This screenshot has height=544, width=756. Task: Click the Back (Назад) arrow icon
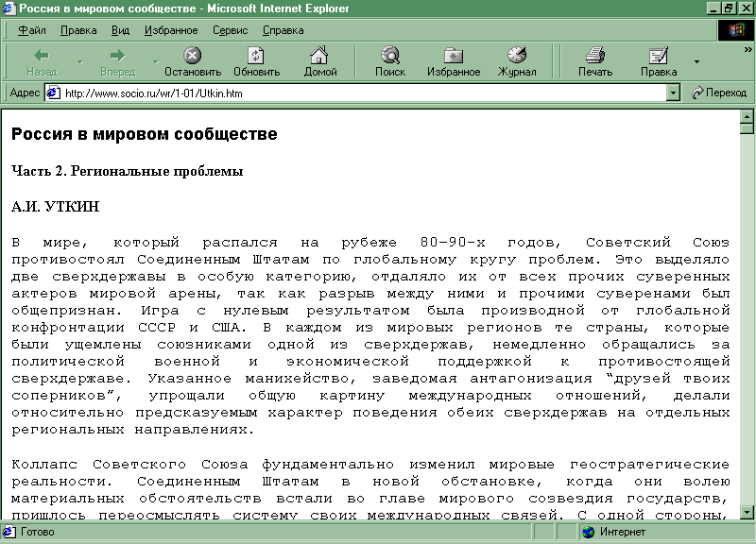pos(41,56)
